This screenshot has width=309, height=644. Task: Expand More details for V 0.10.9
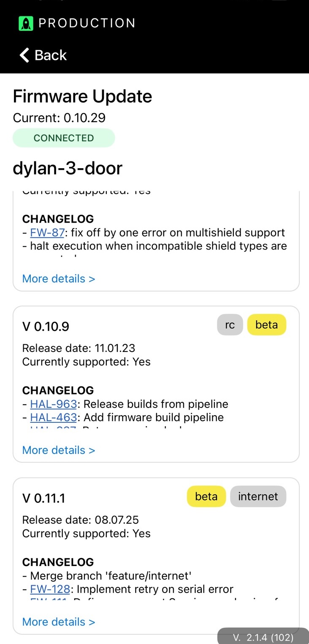click(x=59, y=450)
